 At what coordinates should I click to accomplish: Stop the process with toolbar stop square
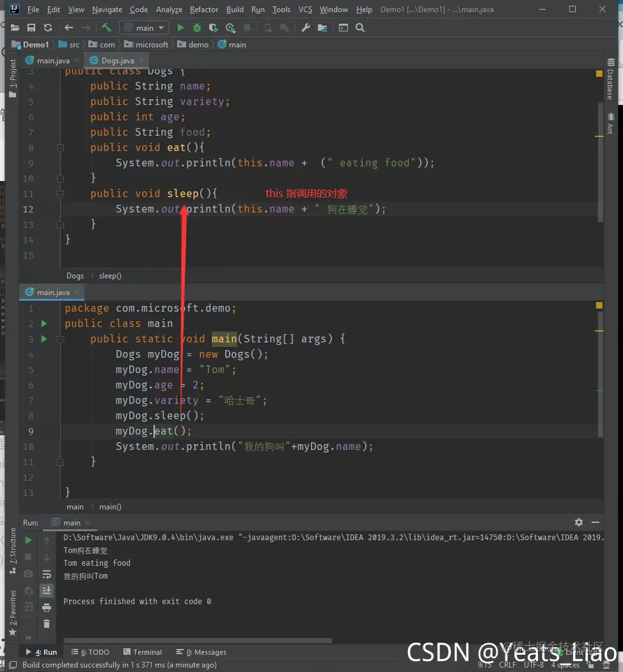[x=247, y=28]
